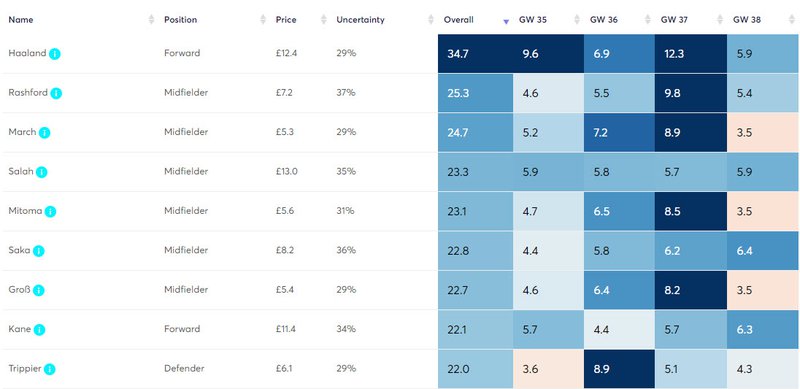Toggle Price column sort arrows

[x=323, y=20]
